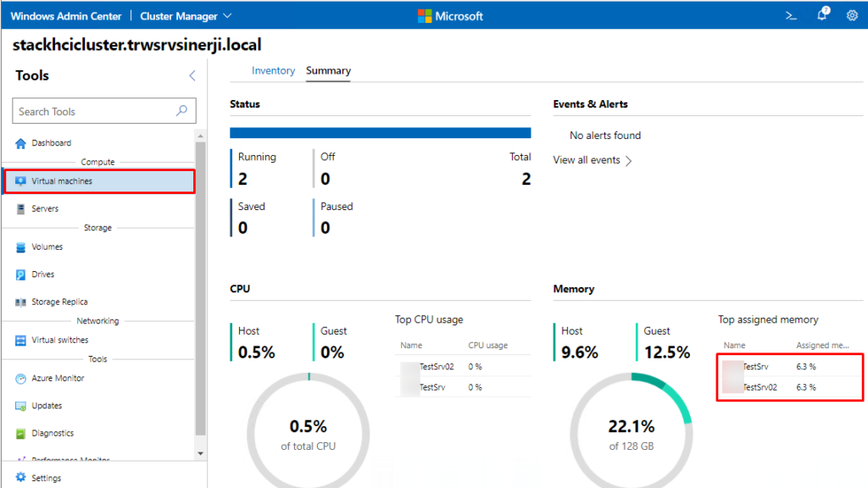Image resolution: width=868 pixels, height=488 pixels.
Task: Click the Running count of 2
Action: click(242, 180)
